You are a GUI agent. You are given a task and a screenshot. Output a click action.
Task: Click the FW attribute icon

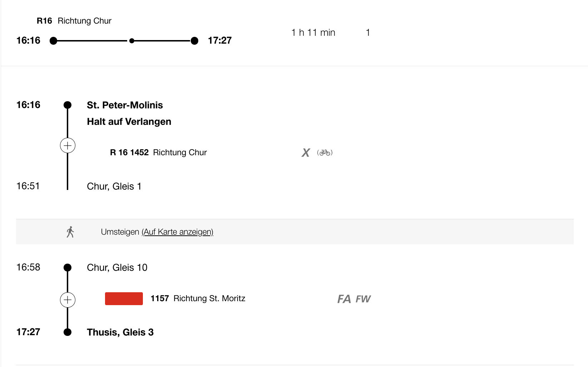pos(363,299)
